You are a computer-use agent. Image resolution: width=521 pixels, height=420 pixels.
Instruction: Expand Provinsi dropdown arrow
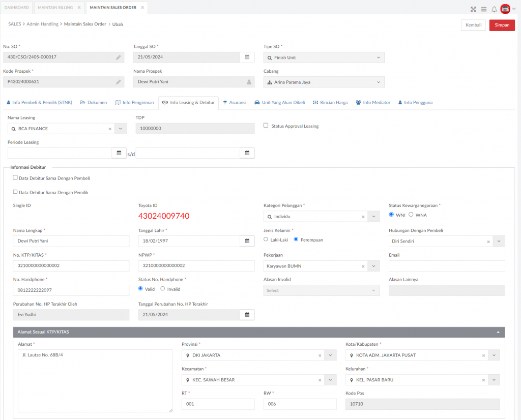tap(331, 355)
